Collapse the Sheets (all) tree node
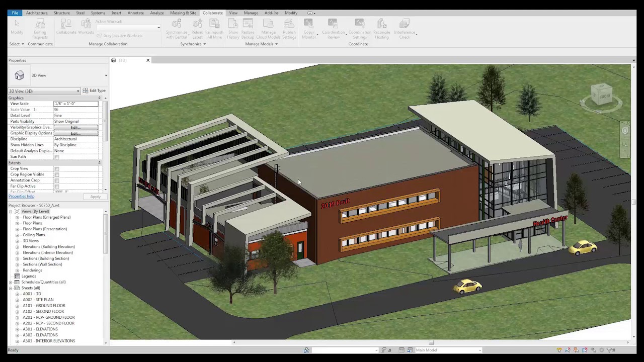Image resolution: width=644 pixels, height=362 pixels. (11, 288)
